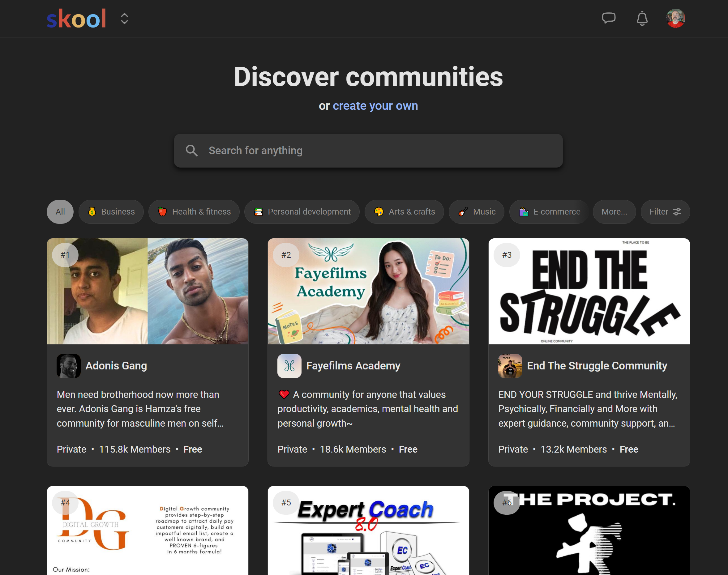
Task: Toggle the Health & fitness category filter
Action: point(194,211)
